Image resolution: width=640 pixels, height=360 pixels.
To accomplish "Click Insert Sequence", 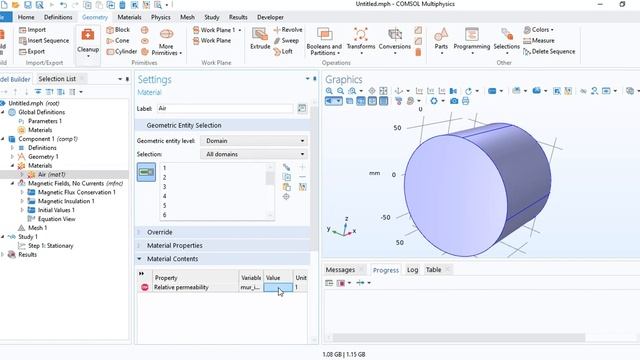I will pyautogui.click(x=44, y=40).
